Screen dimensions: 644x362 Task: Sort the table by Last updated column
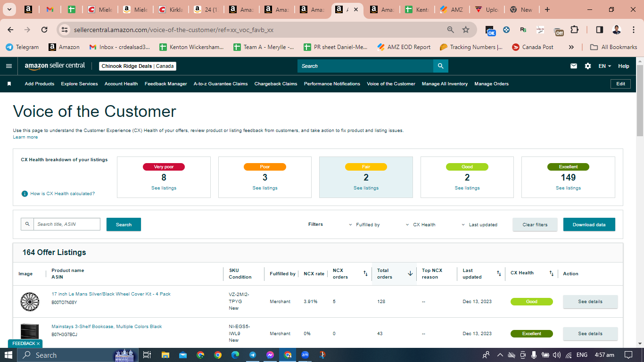click(499, 273)
